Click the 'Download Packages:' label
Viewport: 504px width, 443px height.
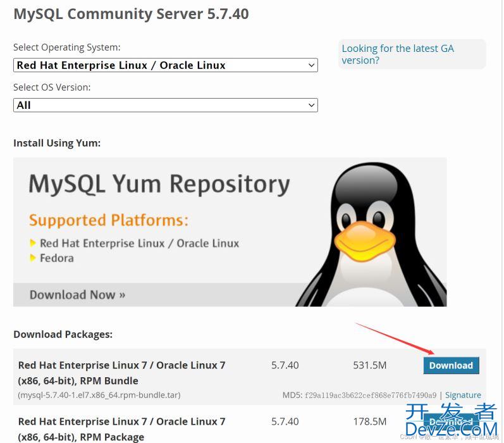63,335
